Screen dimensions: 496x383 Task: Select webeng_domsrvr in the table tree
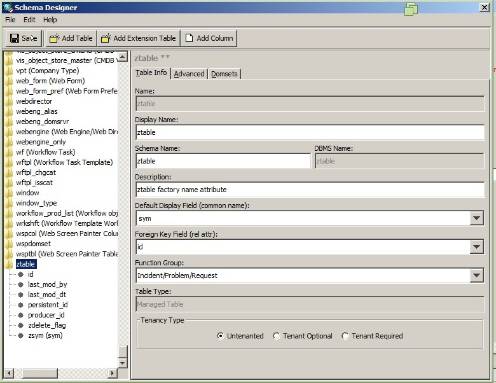pyautogui.click(x=43, y=122)
